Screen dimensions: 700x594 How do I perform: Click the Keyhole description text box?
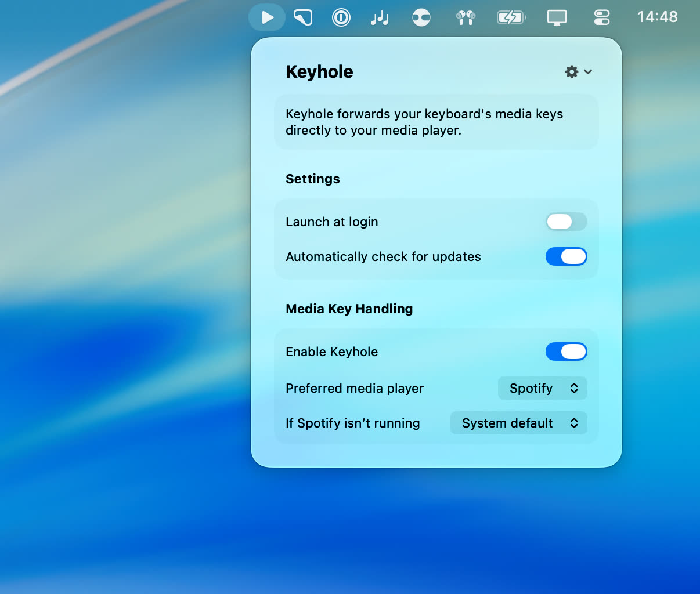pyautogui.click(x=436, y=122)
